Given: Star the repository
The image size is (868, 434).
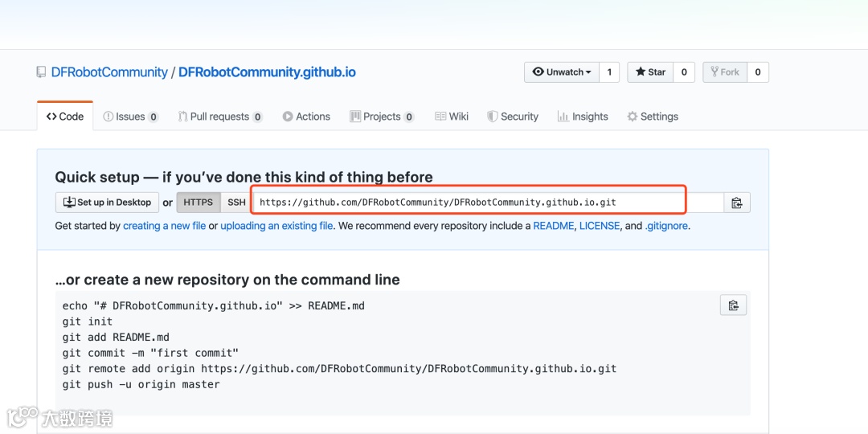Looking at the screenshot, I should pos(650,72).
